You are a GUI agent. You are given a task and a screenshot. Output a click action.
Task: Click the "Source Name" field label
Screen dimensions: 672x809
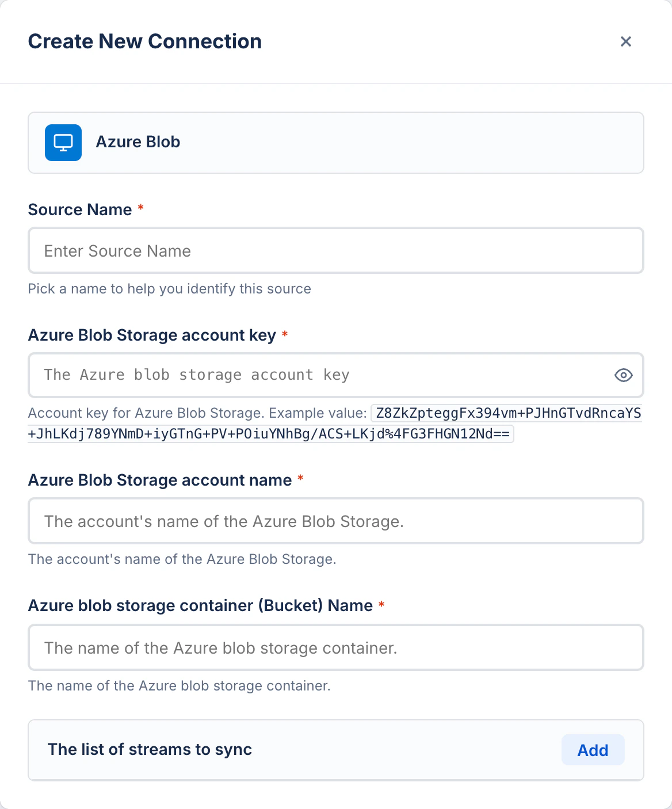[x=80, y=209]
